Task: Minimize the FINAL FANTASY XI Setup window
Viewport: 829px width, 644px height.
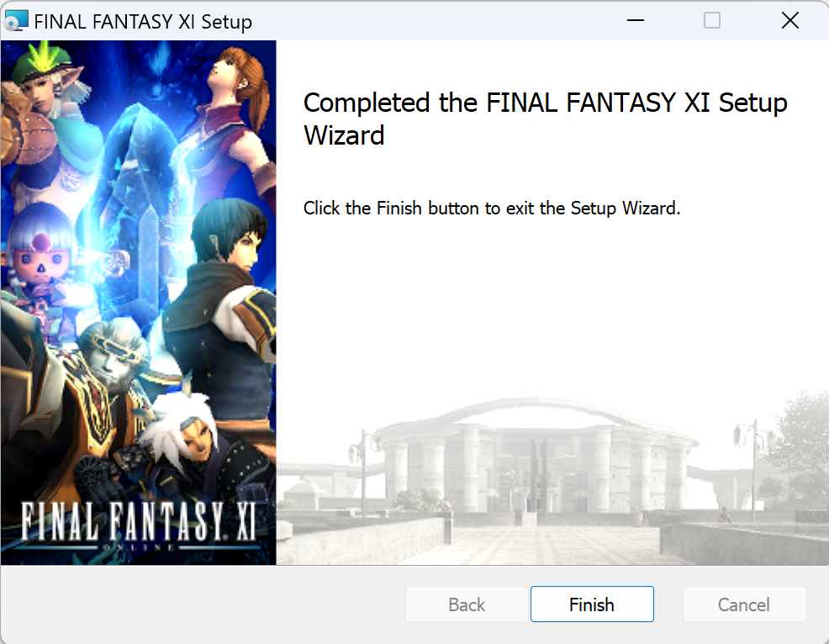Action: [635, 21]
